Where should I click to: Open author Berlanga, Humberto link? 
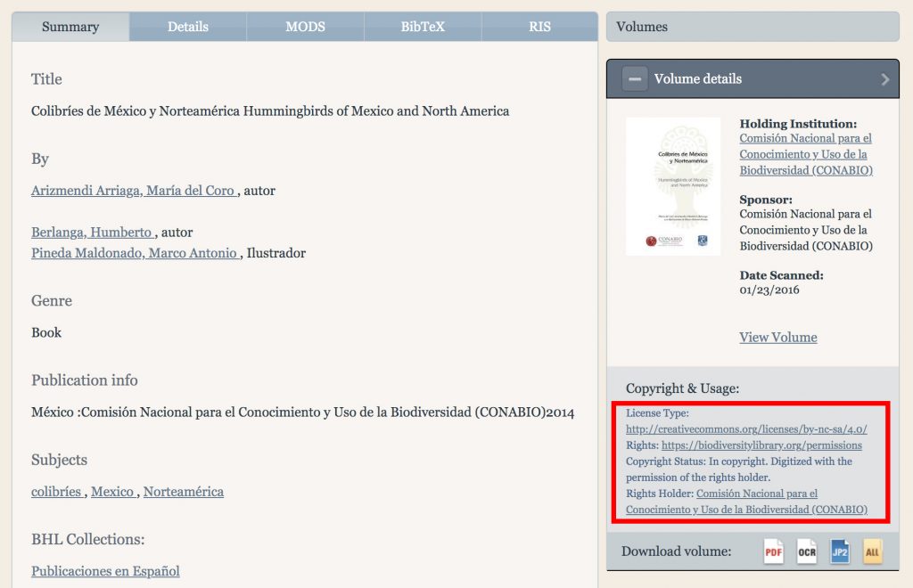92,233
